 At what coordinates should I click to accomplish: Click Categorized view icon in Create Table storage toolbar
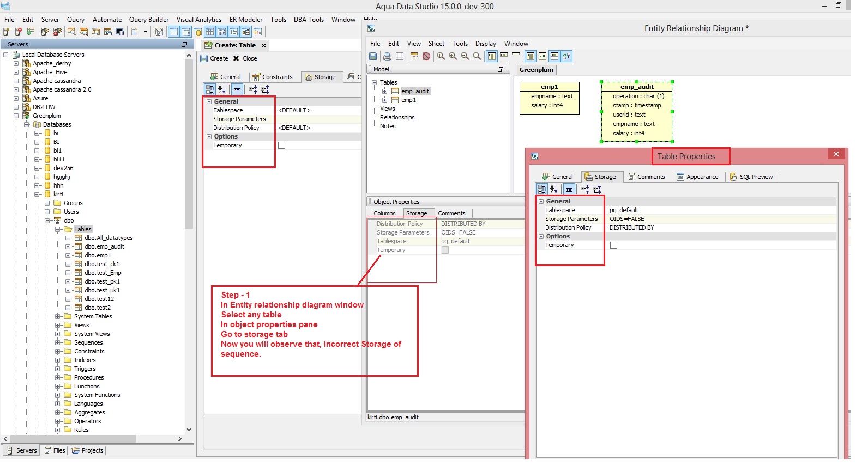(210, 89)
